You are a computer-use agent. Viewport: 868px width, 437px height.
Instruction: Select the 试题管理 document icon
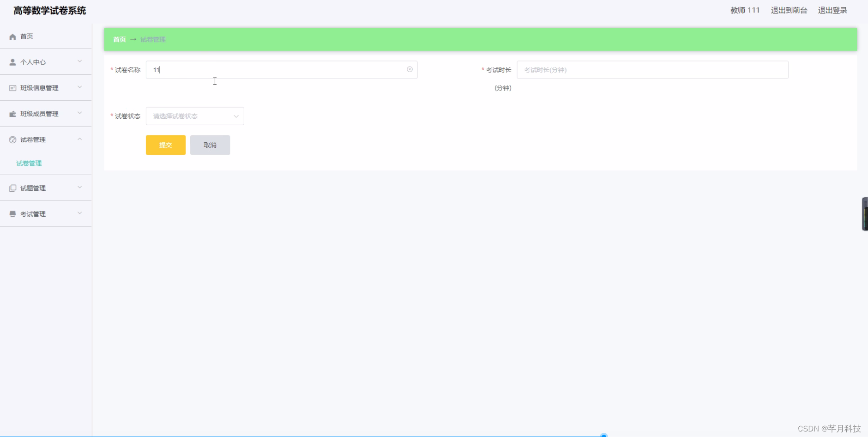point(12,188)
